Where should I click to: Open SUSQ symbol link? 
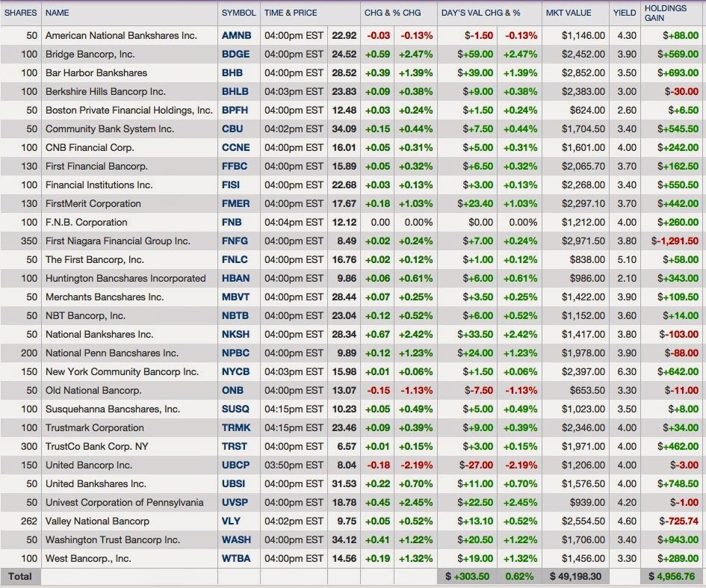click(x=235, y=409)
